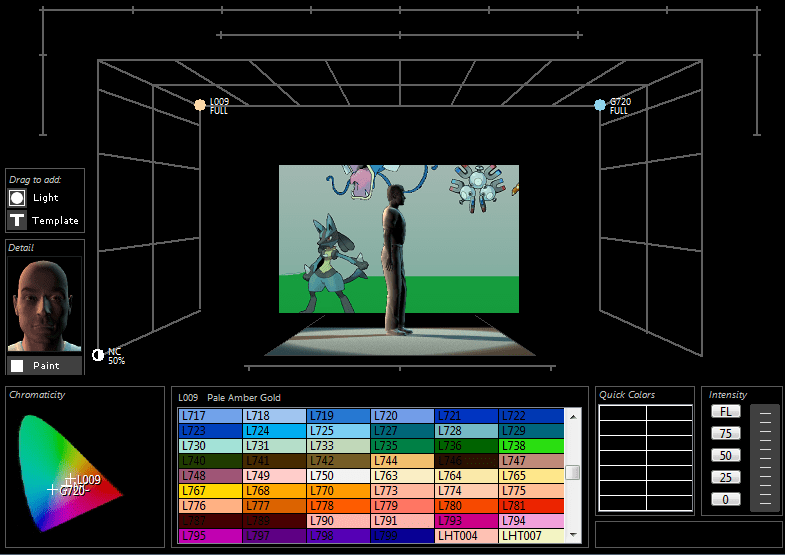Viewport: 785px width, 555px height.
Task: Pick the L795 color swatch
Action: (210, 535)
